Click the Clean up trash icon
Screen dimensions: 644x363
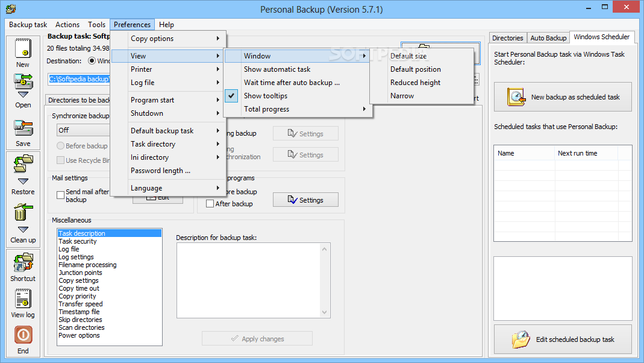(x=23, y=212)
